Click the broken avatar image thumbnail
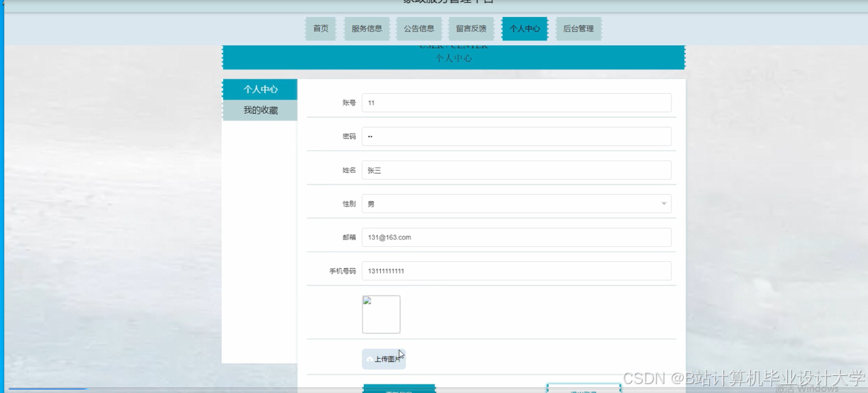Screen dimensions: 868x393 (381, 314)
